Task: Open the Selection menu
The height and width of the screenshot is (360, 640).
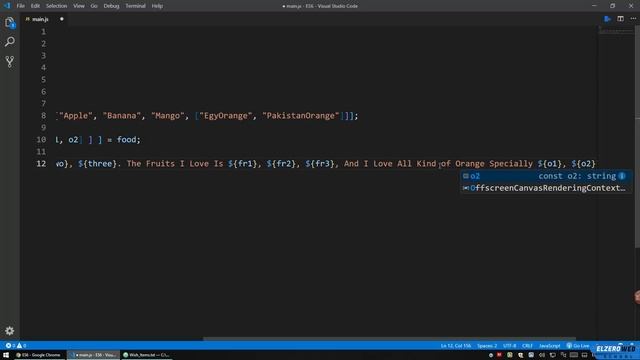Action: point(56,6)
